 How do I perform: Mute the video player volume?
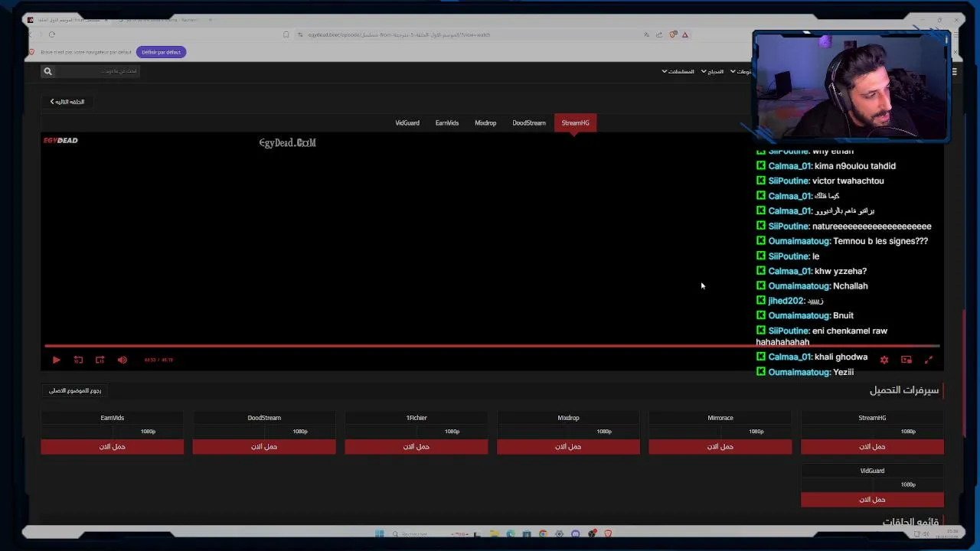122,360
